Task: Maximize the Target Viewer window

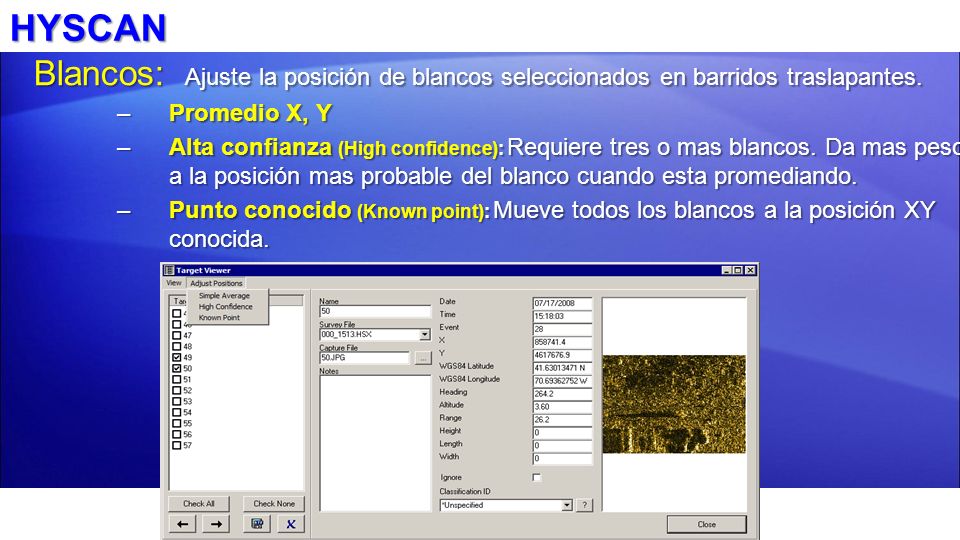Action: coord(738,270)
